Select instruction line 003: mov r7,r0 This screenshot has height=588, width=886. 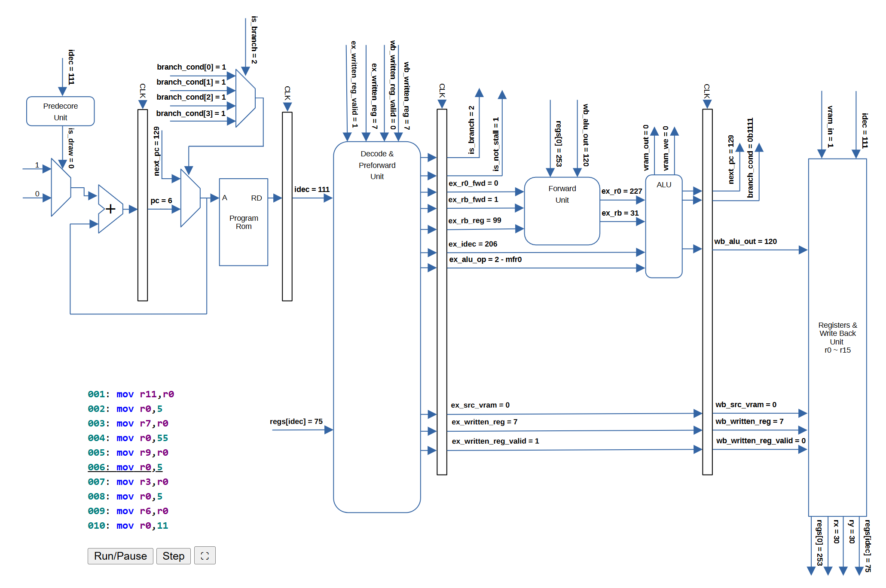pyautogui.click(x=128, y=423)
